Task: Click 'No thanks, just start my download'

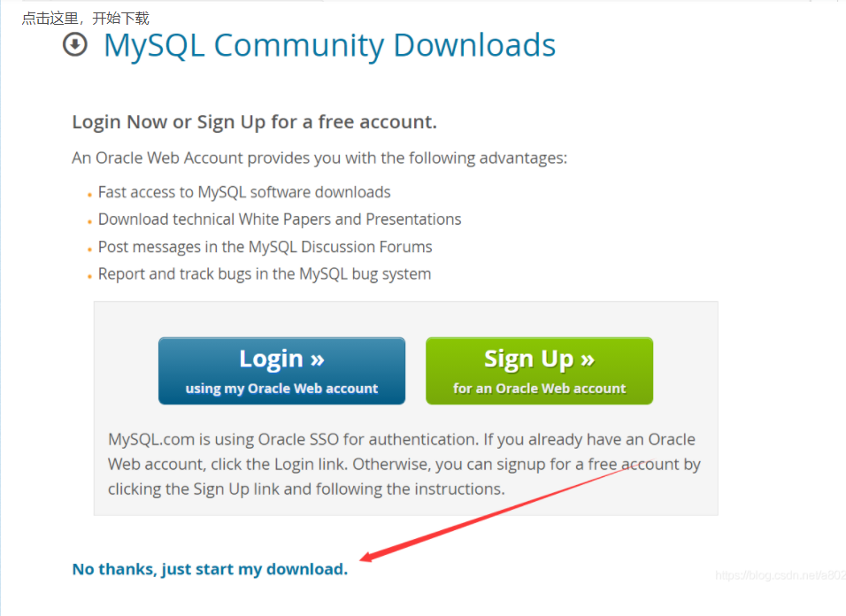Action: point(210,569)
